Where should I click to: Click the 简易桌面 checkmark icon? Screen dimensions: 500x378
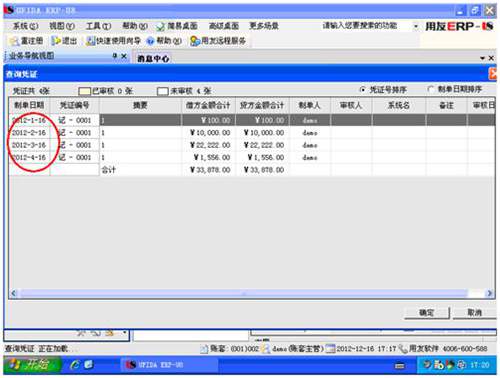[x=160, y=26]
